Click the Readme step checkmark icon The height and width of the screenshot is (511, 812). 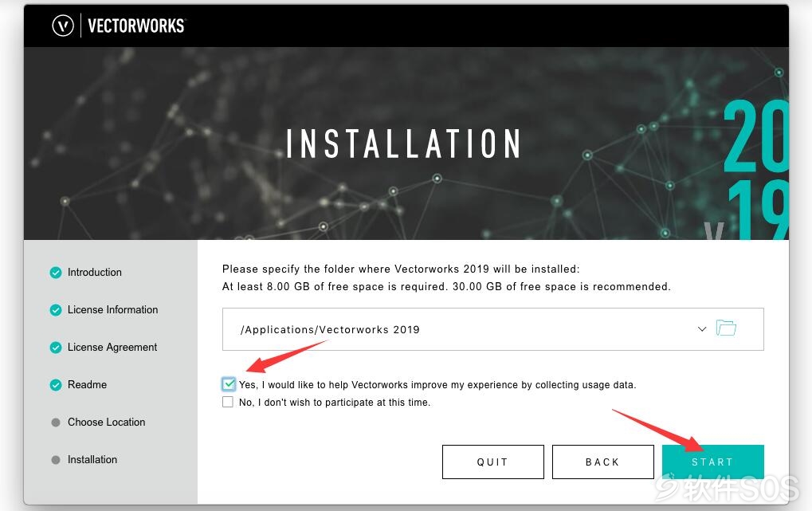pos(56,385)
